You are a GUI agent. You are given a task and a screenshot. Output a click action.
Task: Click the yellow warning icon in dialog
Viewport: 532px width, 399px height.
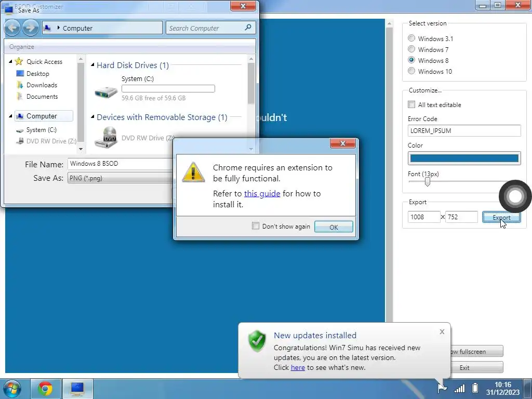point(193,172)
